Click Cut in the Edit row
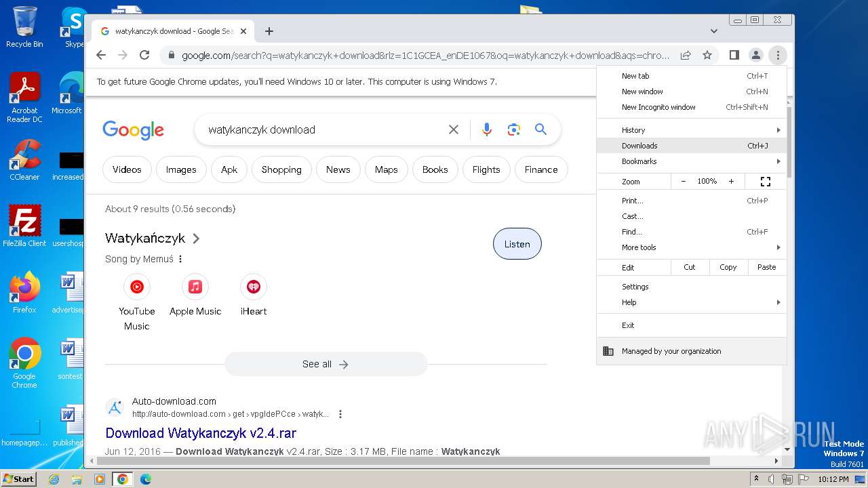 pos(690,267)
